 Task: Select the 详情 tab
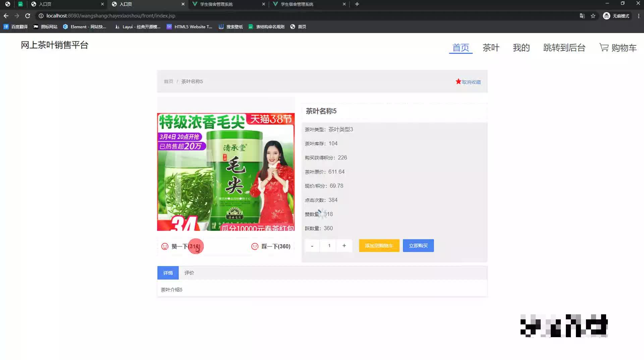tap(168, 273)
